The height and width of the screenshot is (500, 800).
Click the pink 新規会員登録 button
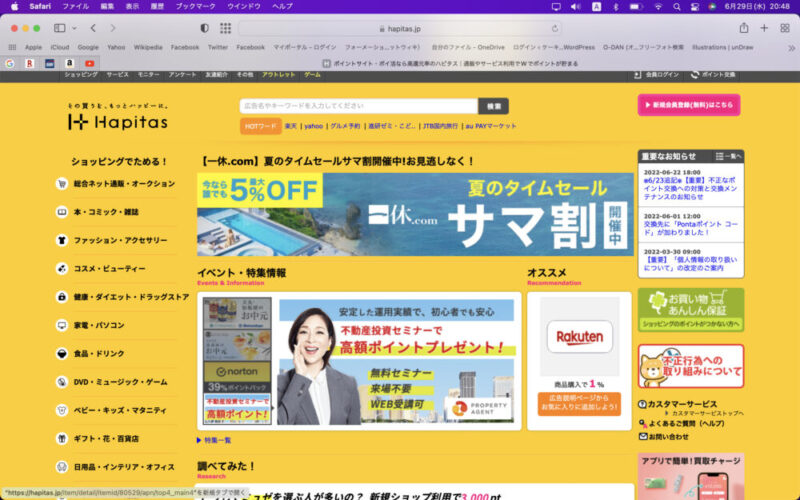pos(689,105)
